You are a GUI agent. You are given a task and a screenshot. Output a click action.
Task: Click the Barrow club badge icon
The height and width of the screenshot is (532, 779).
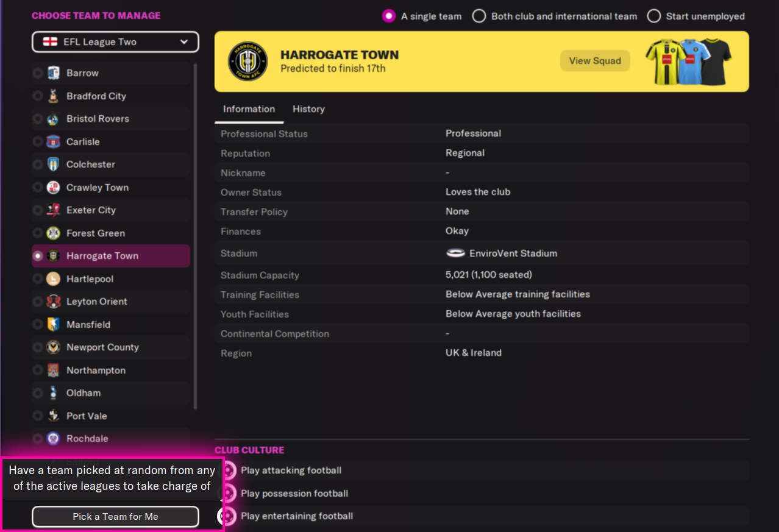tap(54, 73)
